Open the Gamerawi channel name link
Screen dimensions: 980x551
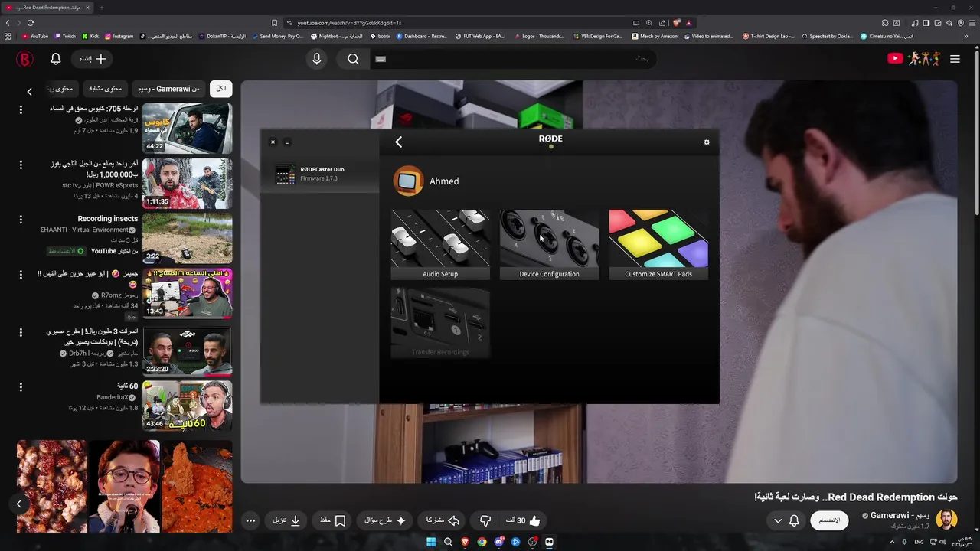click(x=900, y=515)
